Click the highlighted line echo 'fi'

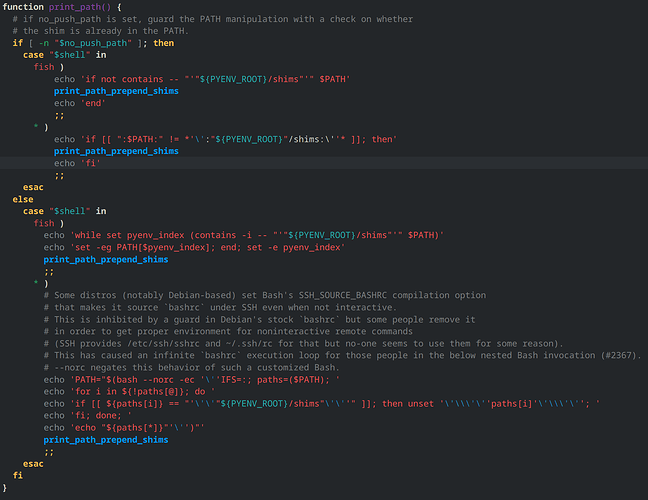click(x=77, y=163)
